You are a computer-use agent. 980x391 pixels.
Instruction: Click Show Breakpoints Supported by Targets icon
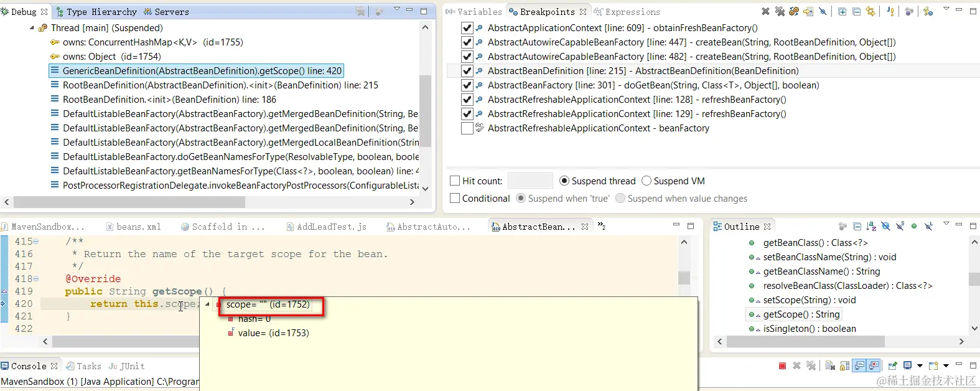tap(794, 11)
